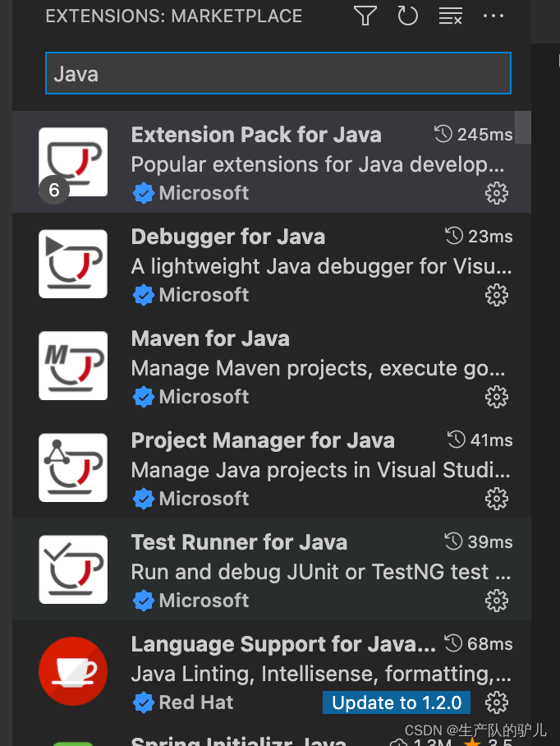Image resolution: width=560 pixels, height=746 pixels.
Task: Open the Filter Extensions funnel icon
Action: point(365,16)
